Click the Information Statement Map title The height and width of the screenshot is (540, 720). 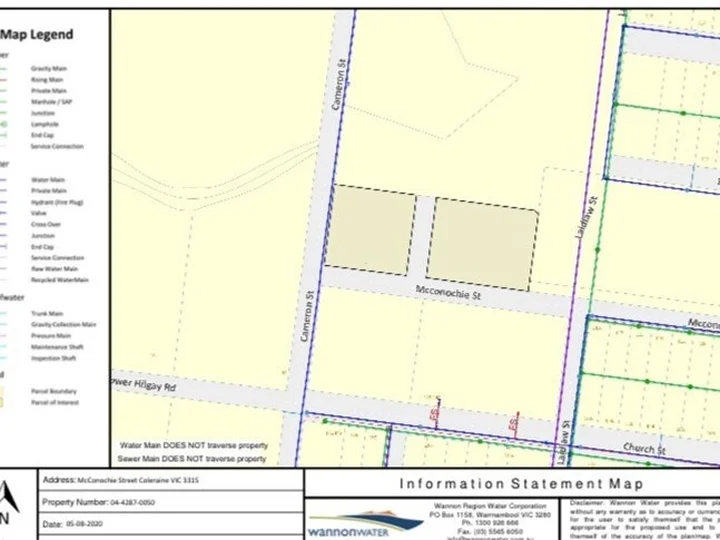point(521,484)
